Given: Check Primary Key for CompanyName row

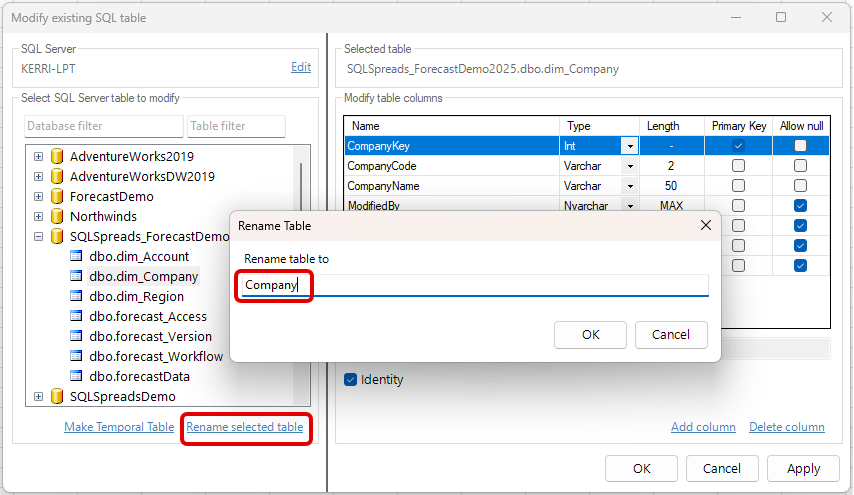Looking at the screenshot, I should pyautogui.click(x=738, y=186).
